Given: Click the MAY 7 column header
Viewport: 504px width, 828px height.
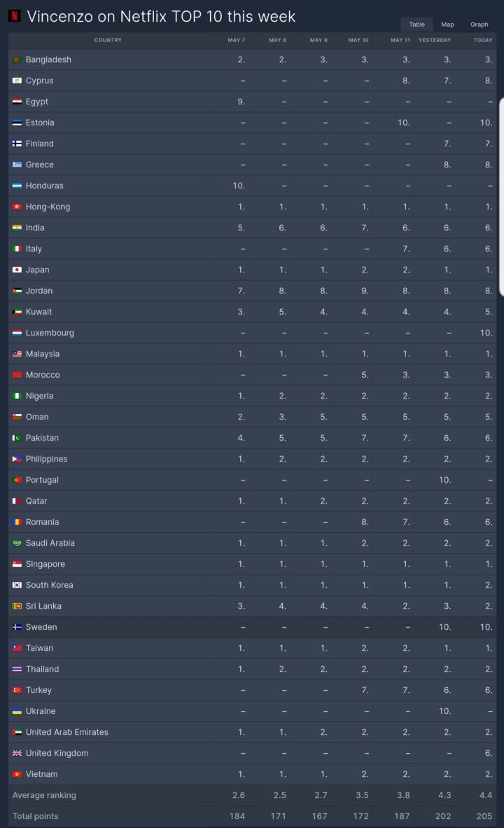Looking at the screenshot, I should (x=236, y=40).
